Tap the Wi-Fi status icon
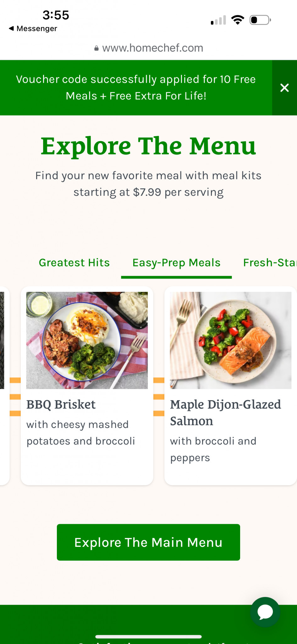297x644 pixels. pos(238,20)
